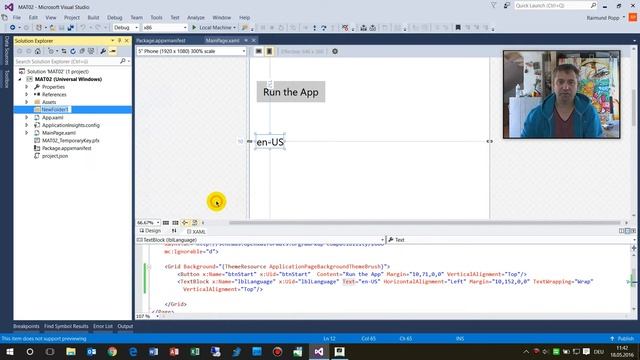Image resolution: width=640 pixels, height=360 pixels.
Task: Open the device size 5" Phone dropdown
Action: pyautogui.click(x=191, y=51)
